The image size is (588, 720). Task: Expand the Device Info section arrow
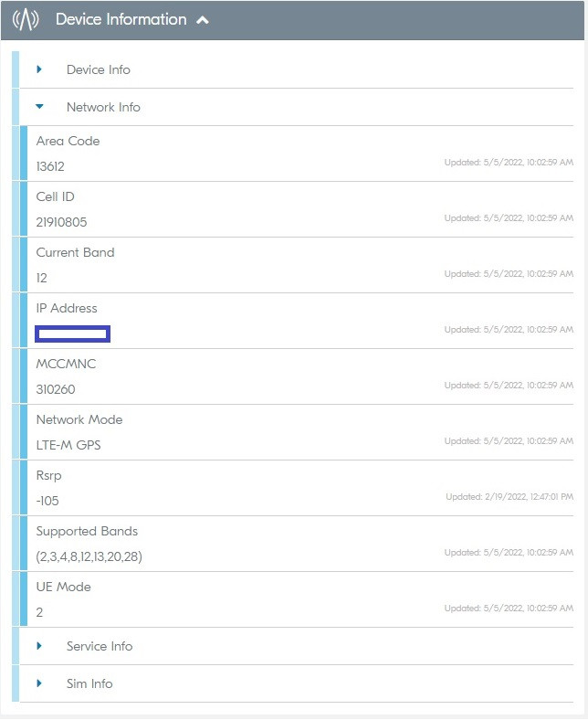coord(39,69)
